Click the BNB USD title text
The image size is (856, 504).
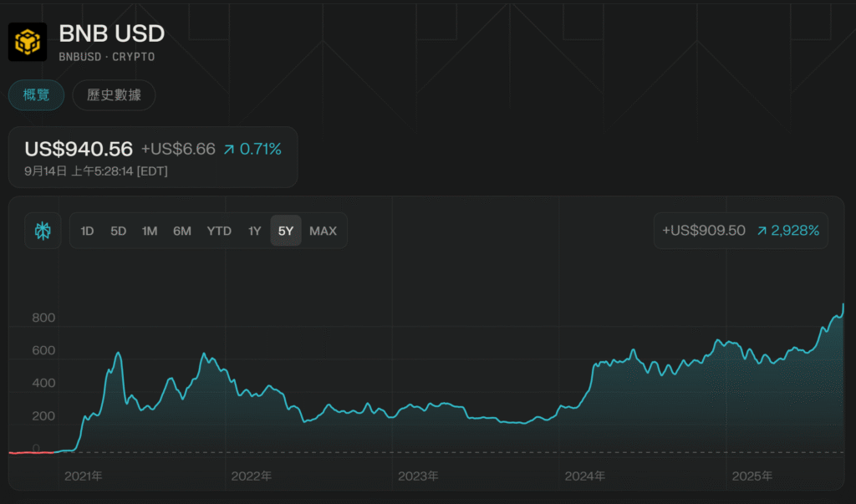click(112, 34)
